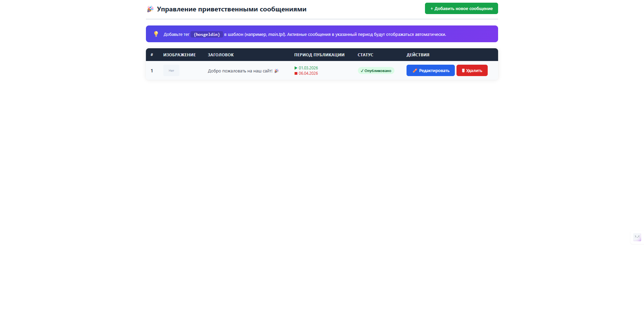644x311 pixels.
Task: Click the trash icon on the Удалить button
Action: [x=463, y=71]
